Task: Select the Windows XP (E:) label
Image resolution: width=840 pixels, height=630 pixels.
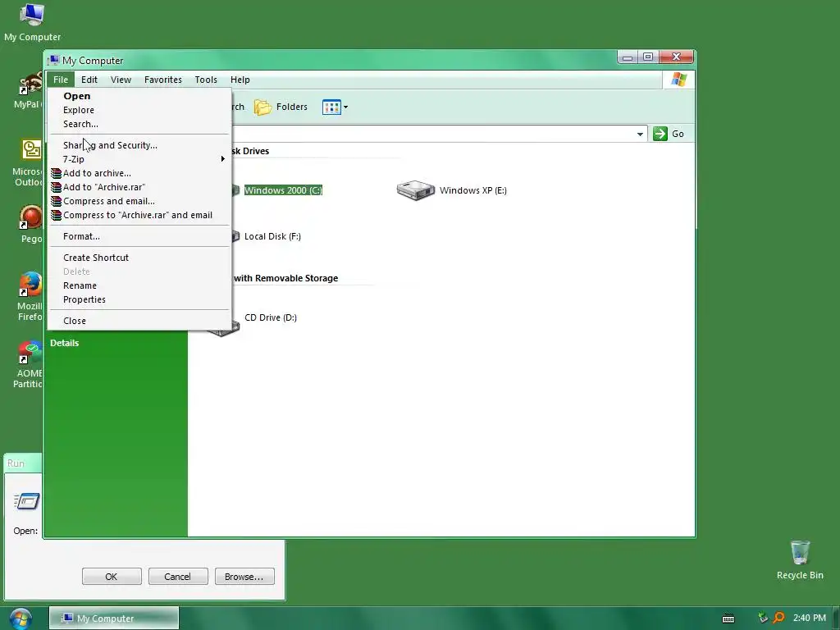Action: [x=473, y=190]
